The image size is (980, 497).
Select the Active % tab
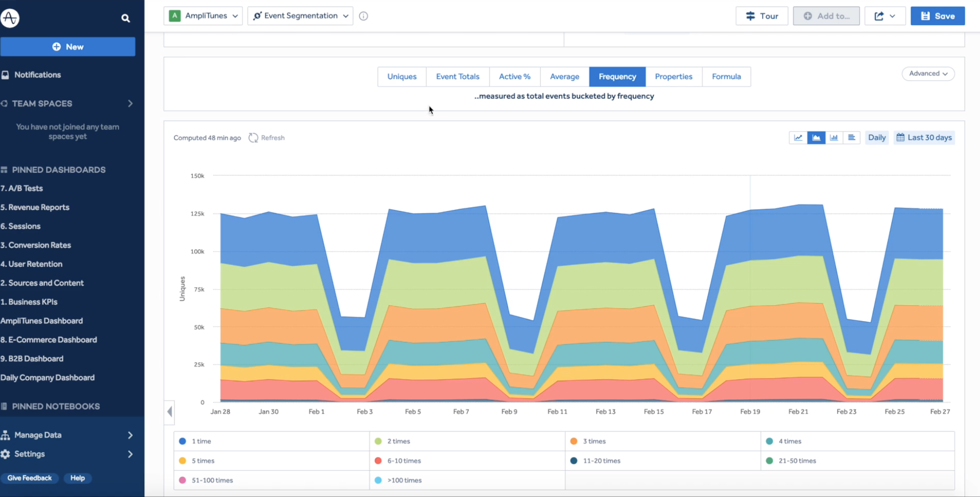(515, 77)
